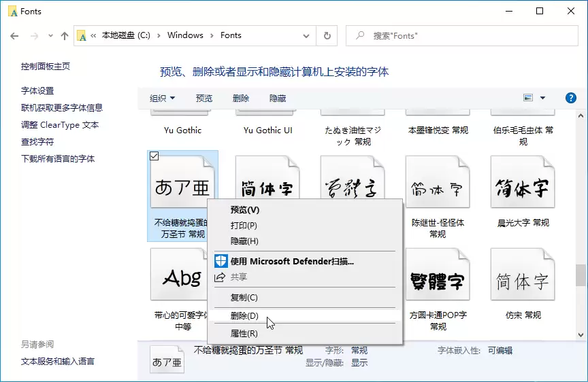The height and width of the screenshot is (382, 588).
Task: Open the 字体设置 link
Action: [37, 90]
